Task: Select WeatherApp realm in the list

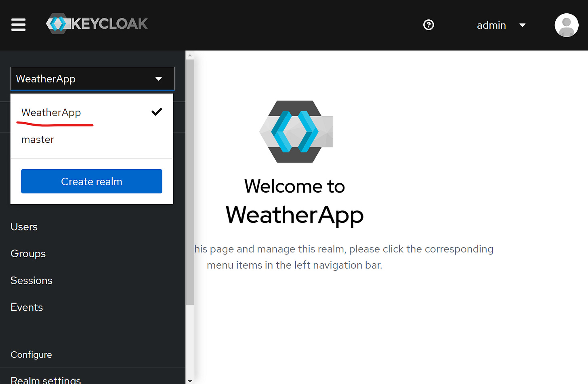Action: tap(92, 112)
